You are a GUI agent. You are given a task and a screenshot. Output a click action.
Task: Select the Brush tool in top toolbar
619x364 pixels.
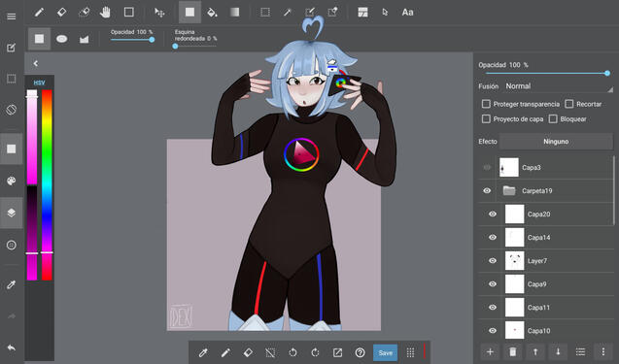pyautogui.click(x=39, y=13)
